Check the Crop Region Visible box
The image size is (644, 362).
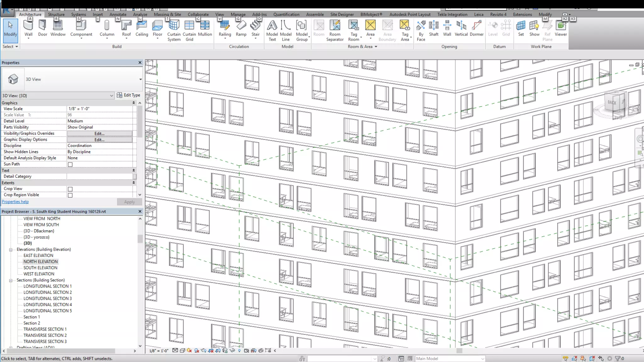tap(70, 195)
